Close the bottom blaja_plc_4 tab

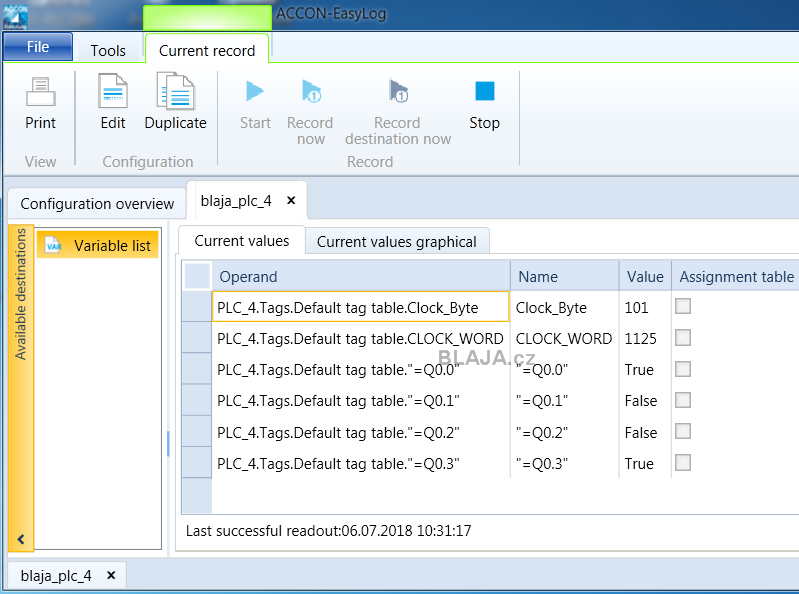[x=111, y=575]
